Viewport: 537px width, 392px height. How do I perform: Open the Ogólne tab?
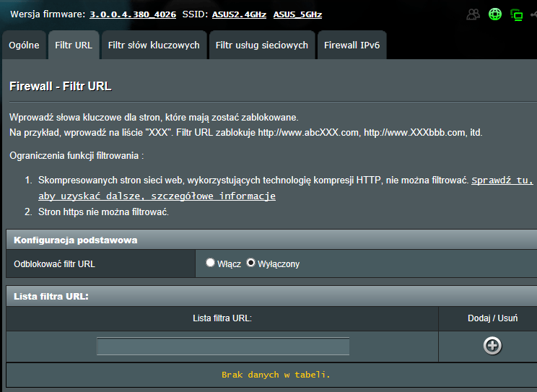[24, 45]
